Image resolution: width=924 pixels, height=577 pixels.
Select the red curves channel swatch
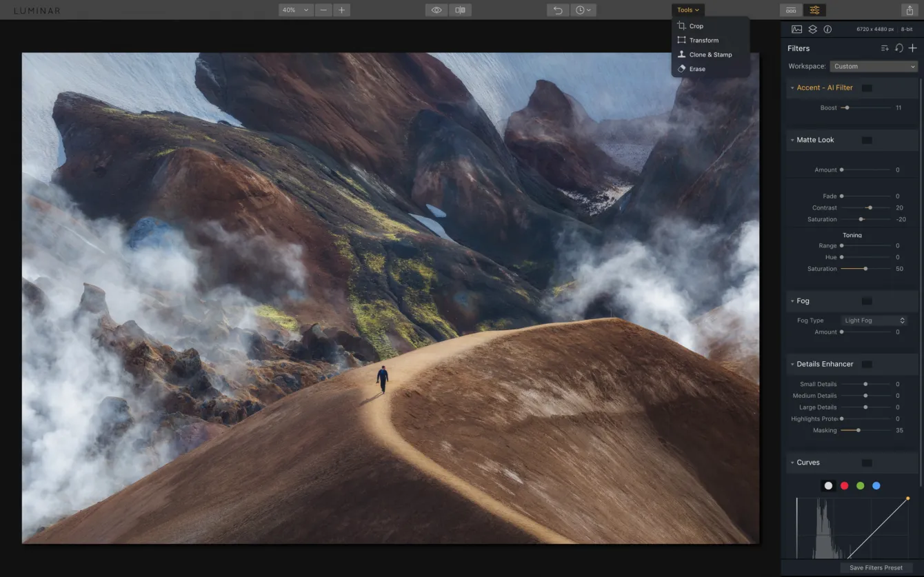pyautogui.click(x=844, y=486)
